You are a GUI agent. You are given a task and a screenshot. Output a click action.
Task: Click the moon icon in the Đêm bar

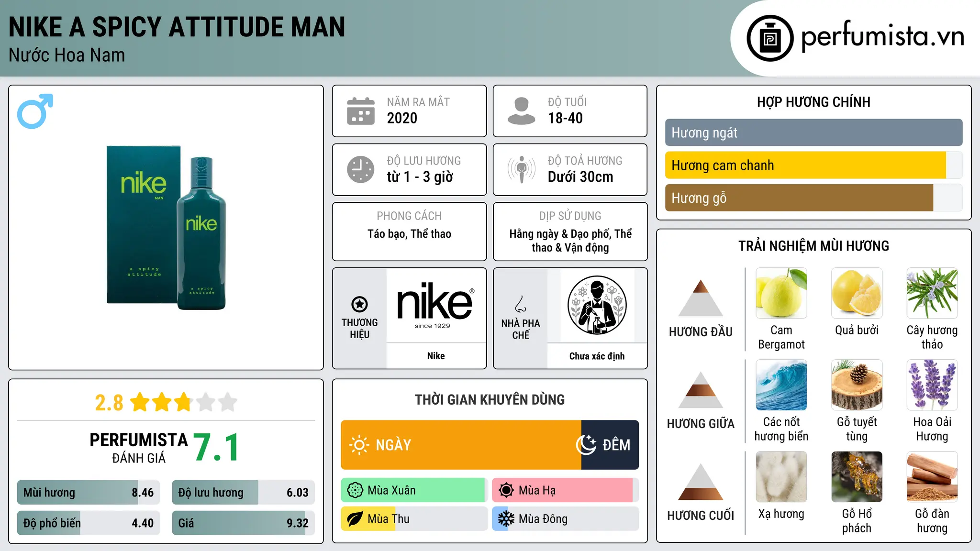[586, 445]
